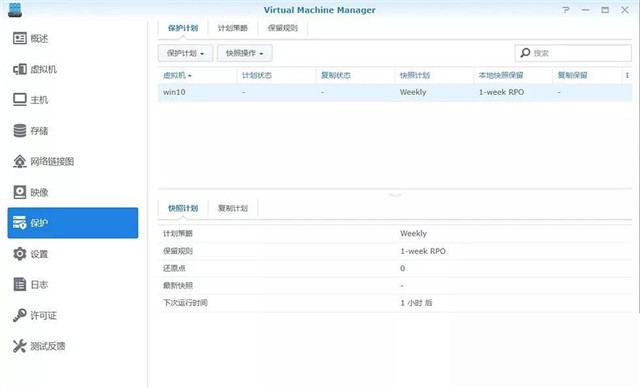Select the 主机 host icon

click(x=20, y=100)
